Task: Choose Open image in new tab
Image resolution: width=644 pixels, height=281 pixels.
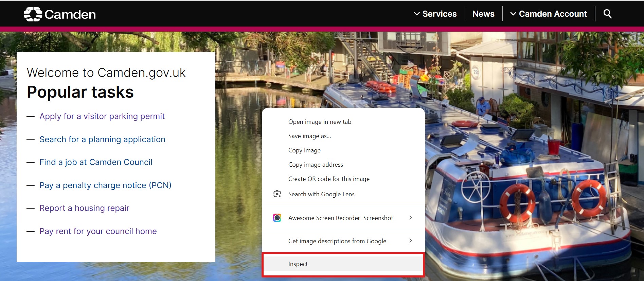Action: (x=343, y=122)
